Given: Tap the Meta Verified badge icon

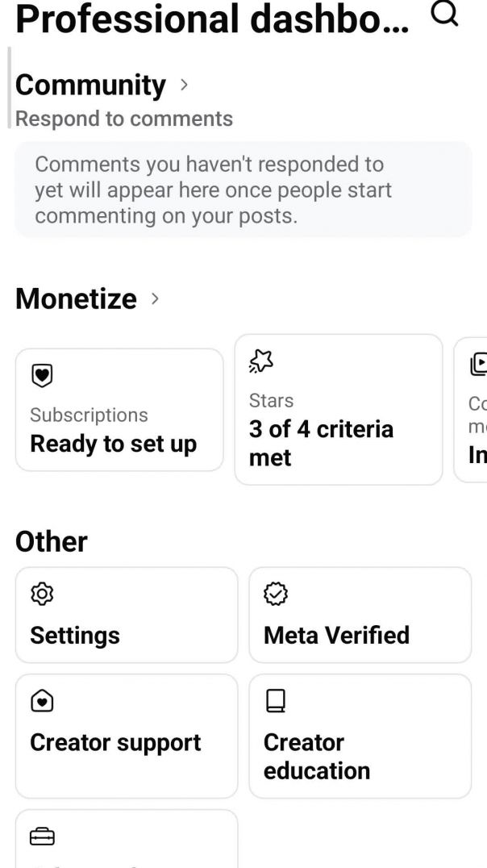Looking at the screenshot, I should pyautogui.click(x=276, y=595).
